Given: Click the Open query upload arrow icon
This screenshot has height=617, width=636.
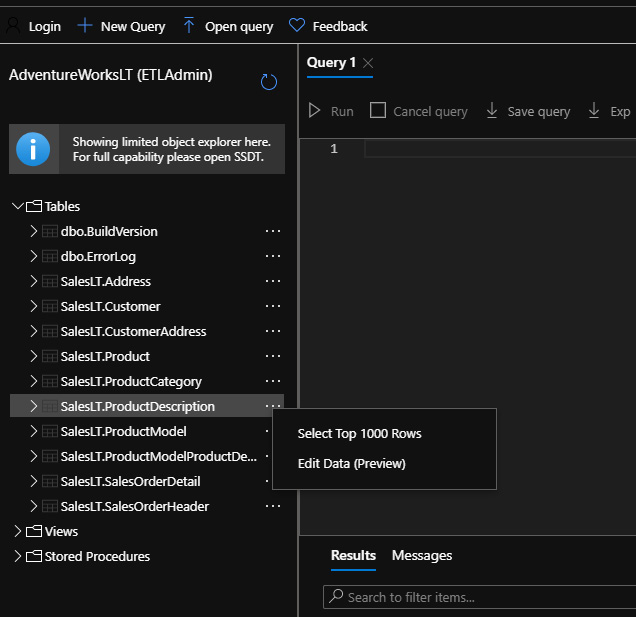Looking at the screenshot, I should (x=189, y=26).
